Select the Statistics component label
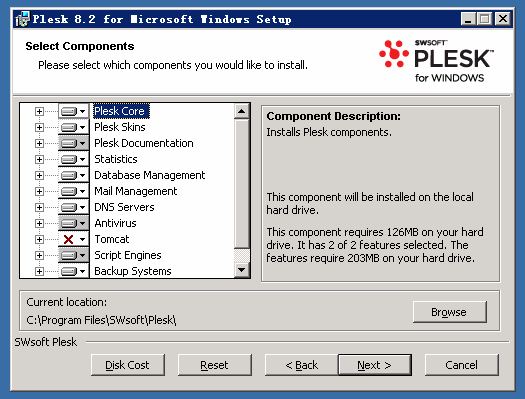The height and width of the screenshot is (399, 525). pos(116,159)
